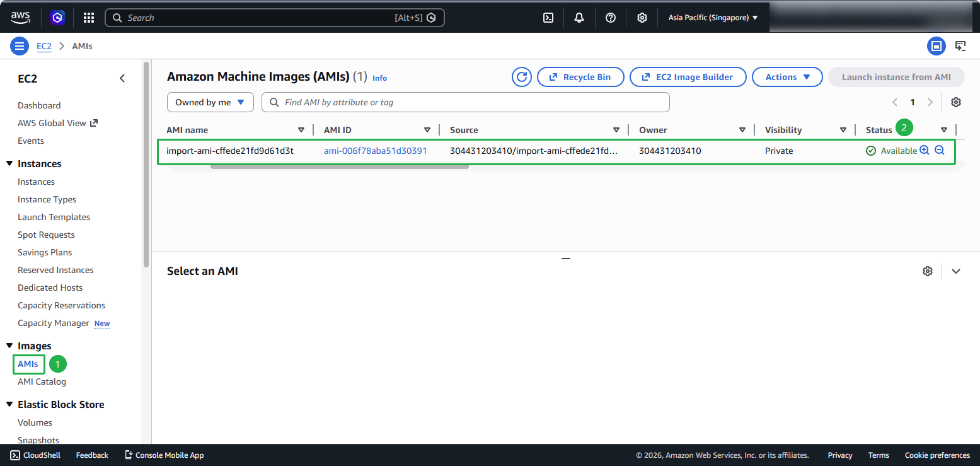
Task: Toggle the hamburger navigation menu button
Action: [20, 46]
